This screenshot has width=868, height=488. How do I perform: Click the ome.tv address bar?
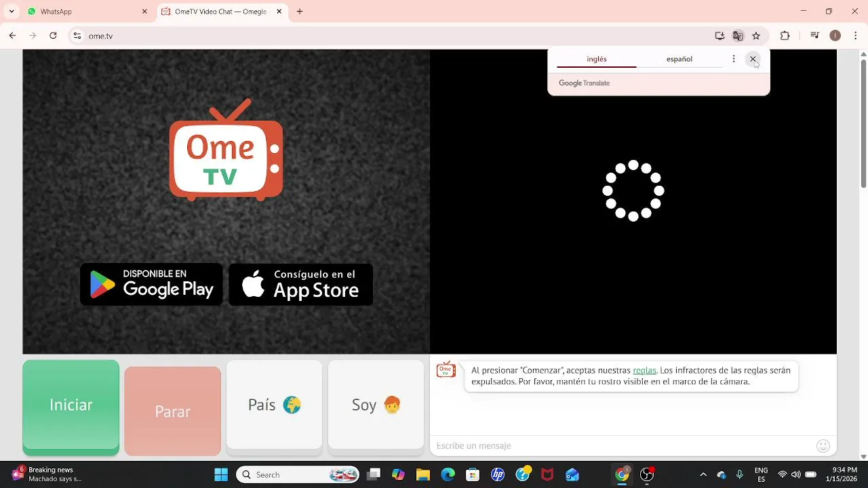click(399, 36)
